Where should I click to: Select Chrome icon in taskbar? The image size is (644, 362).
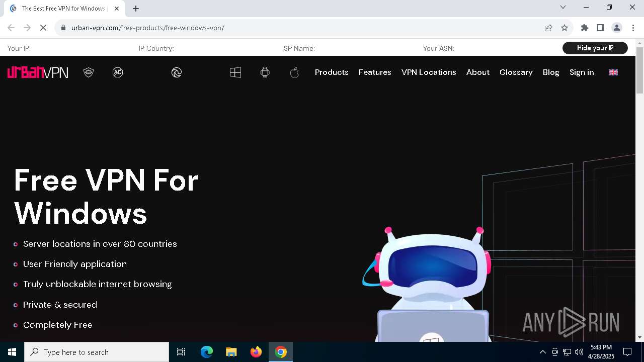(x=281, y=352)
